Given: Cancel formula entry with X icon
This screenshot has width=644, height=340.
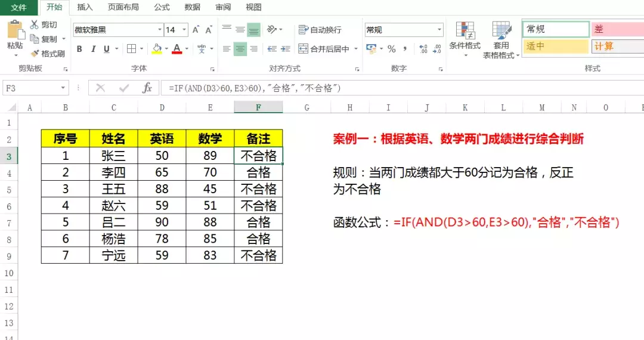Looking at the screenshot, I should (x=100, y=88).
